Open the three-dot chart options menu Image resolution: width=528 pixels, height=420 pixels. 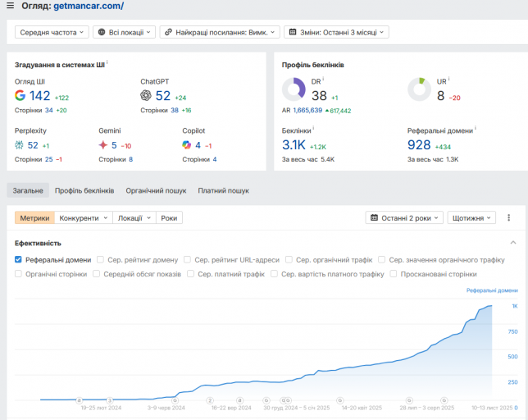509,217
